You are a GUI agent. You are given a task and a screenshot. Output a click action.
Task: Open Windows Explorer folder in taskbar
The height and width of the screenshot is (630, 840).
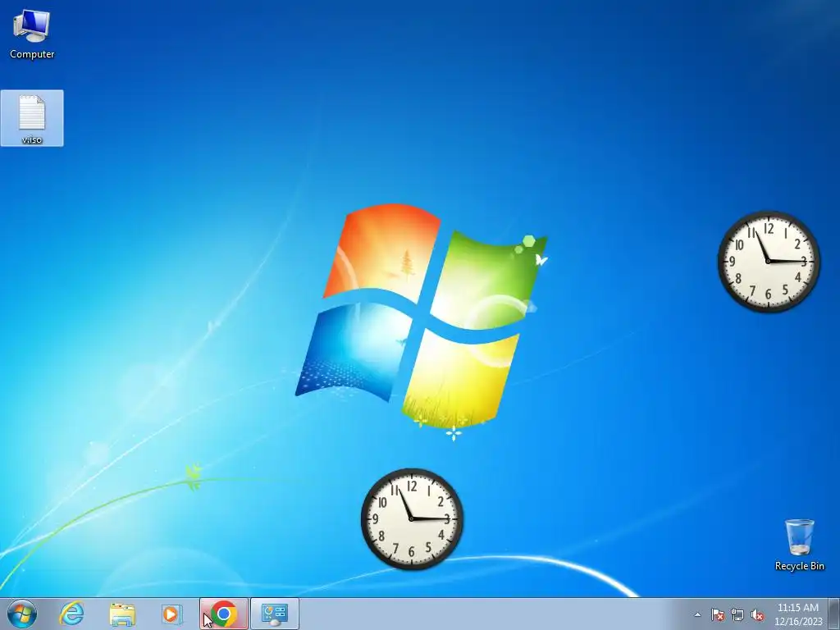(122, 614)
